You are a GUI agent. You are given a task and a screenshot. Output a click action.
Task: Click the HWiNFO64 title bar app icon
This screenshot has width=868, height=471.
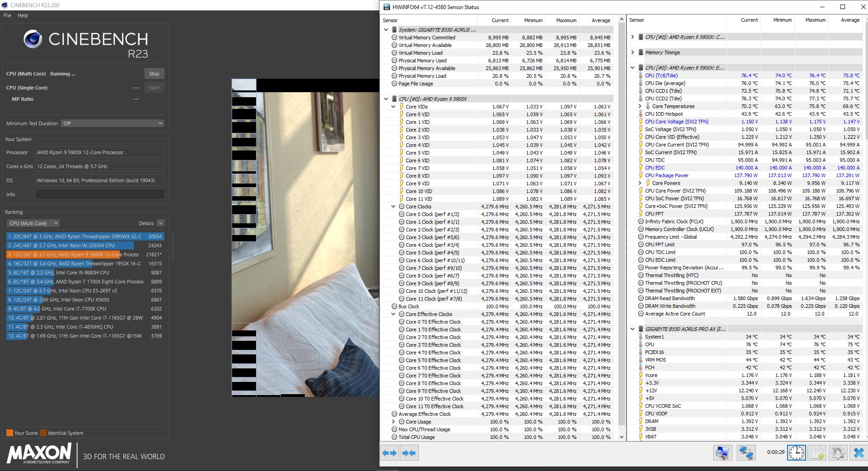(386, 7)
